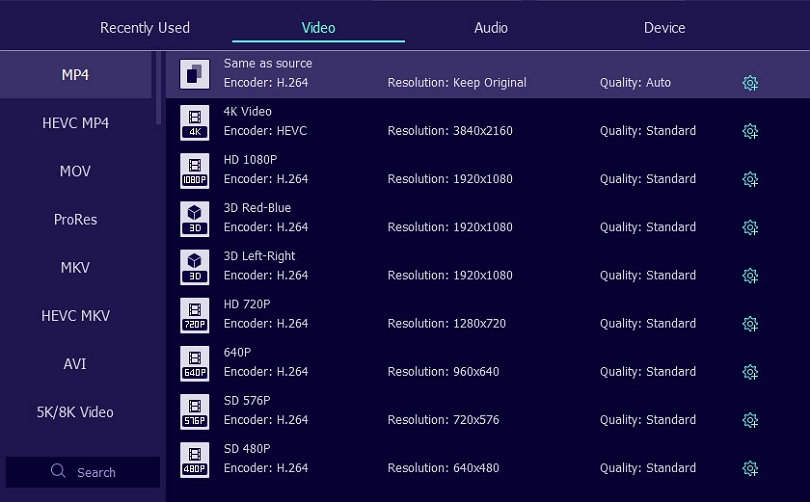The height and width of the screenshot is (502, 810).
Task: Click the 480P film icon
Action: coord(195,460)
